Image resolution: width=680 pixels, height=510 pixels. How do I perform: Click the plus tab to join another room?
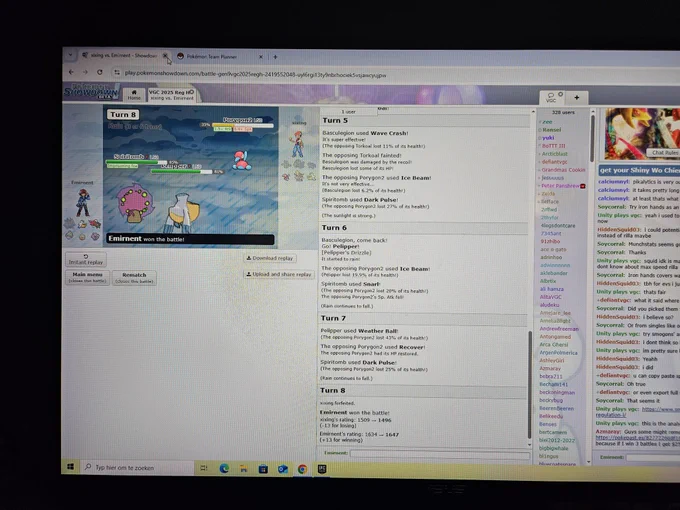(x=576, y=98)
